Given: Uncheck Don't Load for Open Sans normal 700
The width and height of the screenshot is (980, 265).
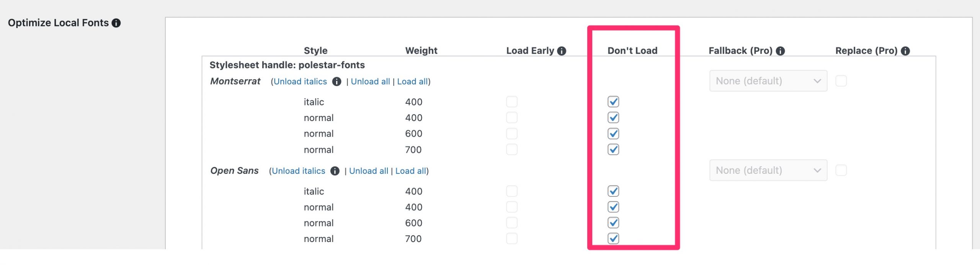Looking at the screenshot, I should click(x=613, y=239).
